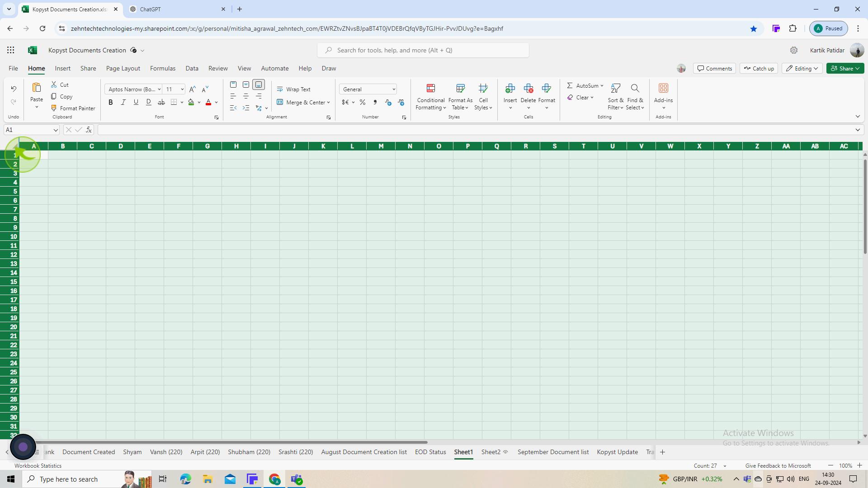Click the Catch up button
Image resolution: width=868 pixels, height=488 pixels.
[759, 68]
